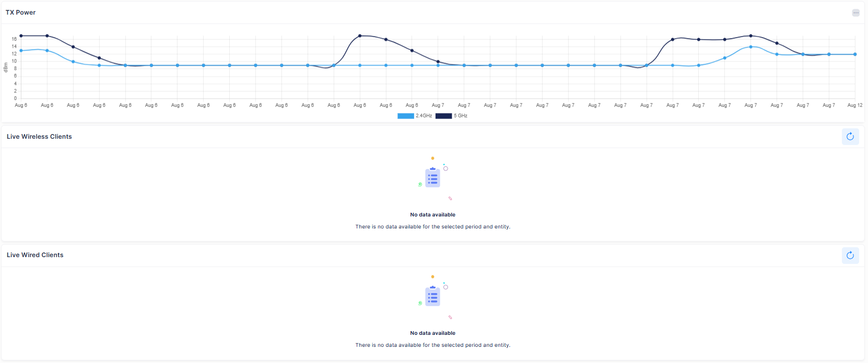Viewport: 868px width, 363px height.
Task: Click the 2.4GHz legend text label
Action: pyautogui.click(x=424, y=116)
